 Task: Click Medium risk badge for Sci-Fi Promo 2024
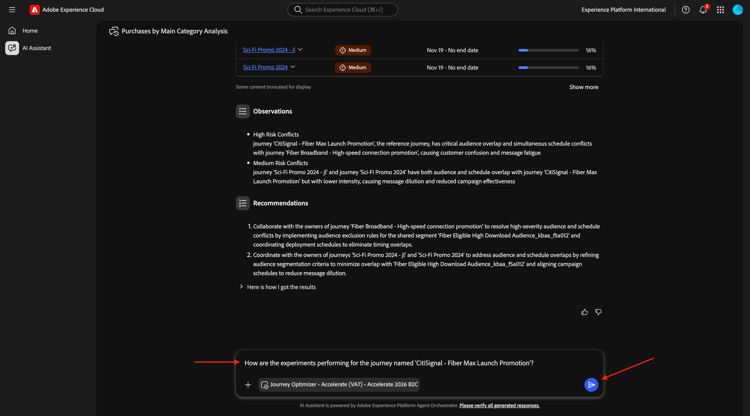[353, 67]
